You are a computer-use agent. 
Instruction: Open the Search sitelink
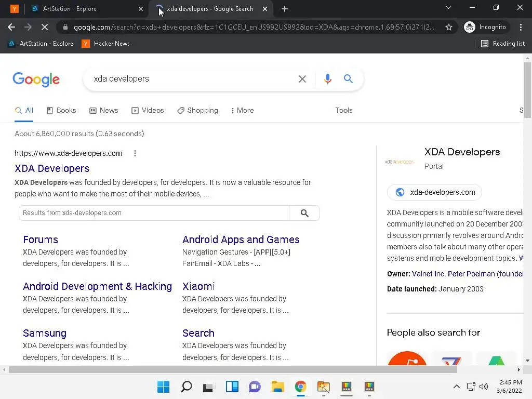tap(198, 333)
